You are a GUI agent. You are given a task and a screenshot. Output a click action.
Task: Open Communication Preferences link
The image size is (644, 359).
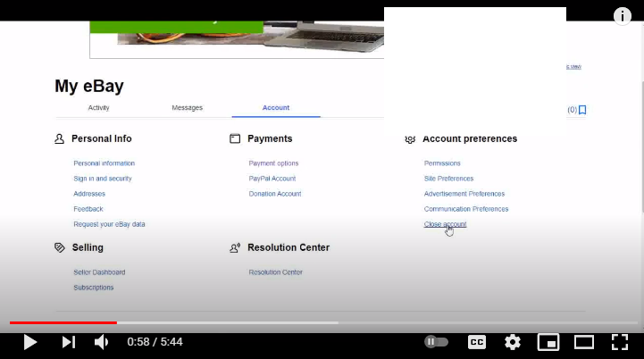(x=466, y=209)
